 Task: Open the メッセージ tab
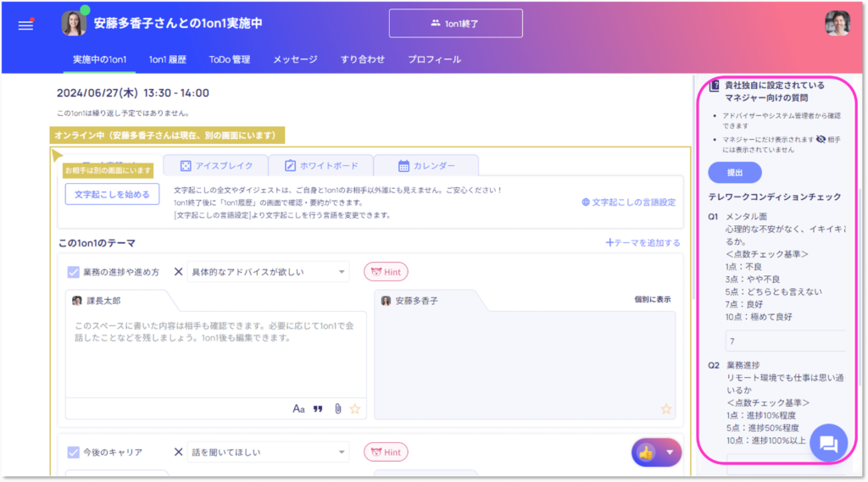(295, 59)
